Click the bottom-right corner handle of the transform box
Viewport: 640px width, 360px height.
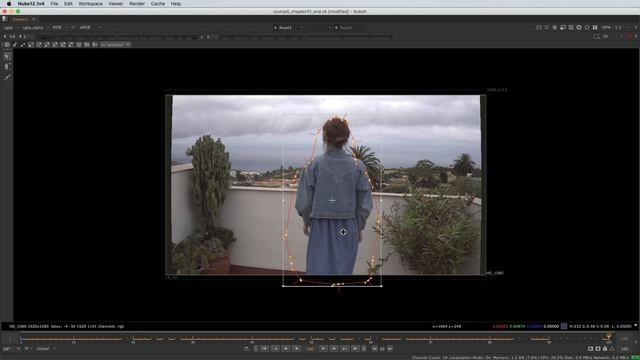pyautogui.click(x=381, y=286)
